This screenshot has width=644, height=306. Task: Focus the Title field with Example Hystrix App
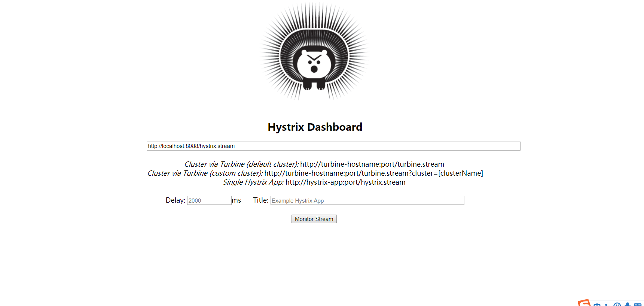tap(367, 200)
